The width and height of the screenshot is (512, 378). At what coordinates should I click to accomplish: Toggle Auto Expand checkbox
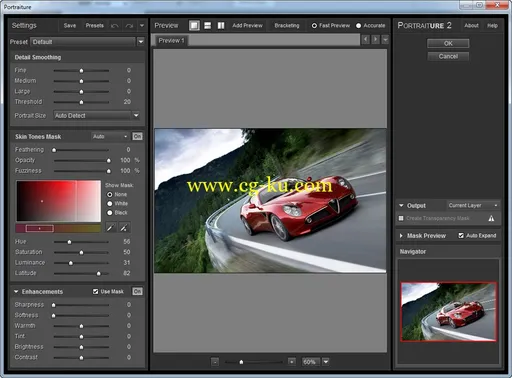point(461,236)
